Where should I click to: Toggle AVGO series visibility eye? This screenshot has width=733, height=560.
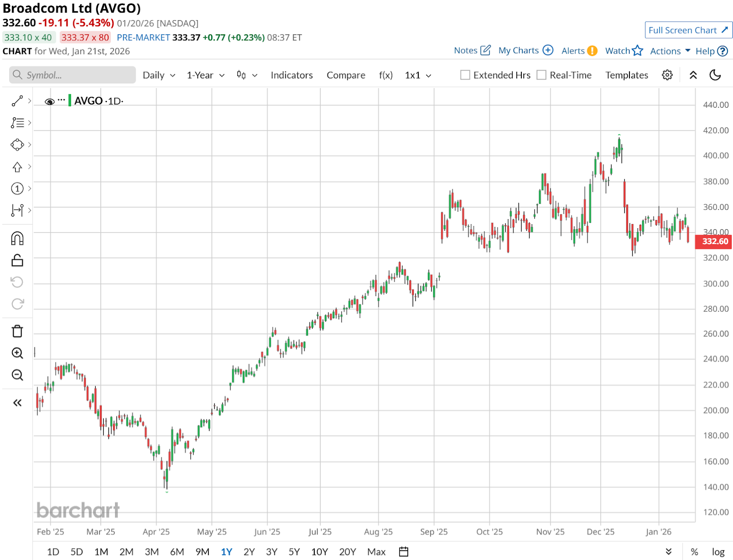tap(49, 101)
